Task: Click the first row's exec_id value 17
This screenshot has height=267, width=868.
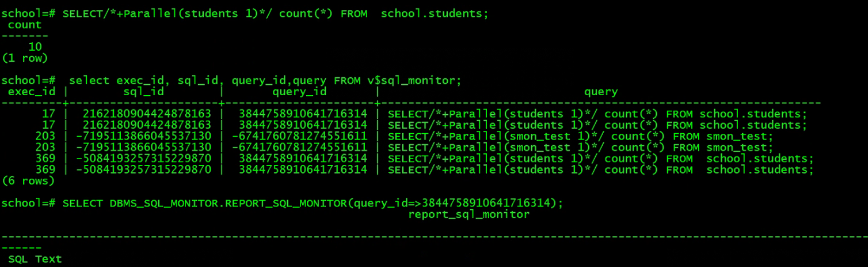Action: (x=48, y=114)
